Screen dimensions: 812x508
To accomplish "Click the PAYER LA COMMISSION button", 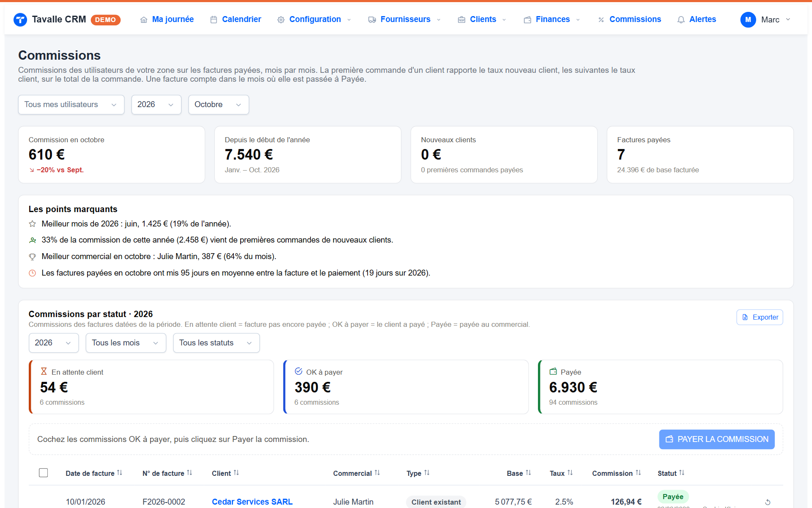I will [x=717, y=439].
